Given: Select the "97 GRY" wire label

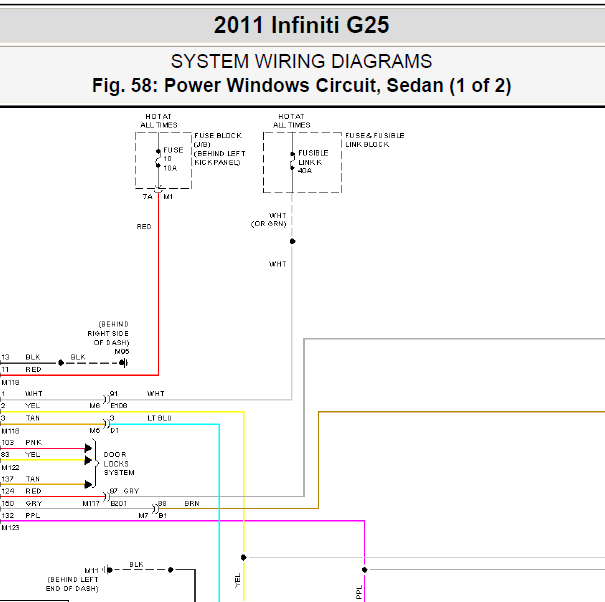Looking at the screenshot, I should click(124, 491).
